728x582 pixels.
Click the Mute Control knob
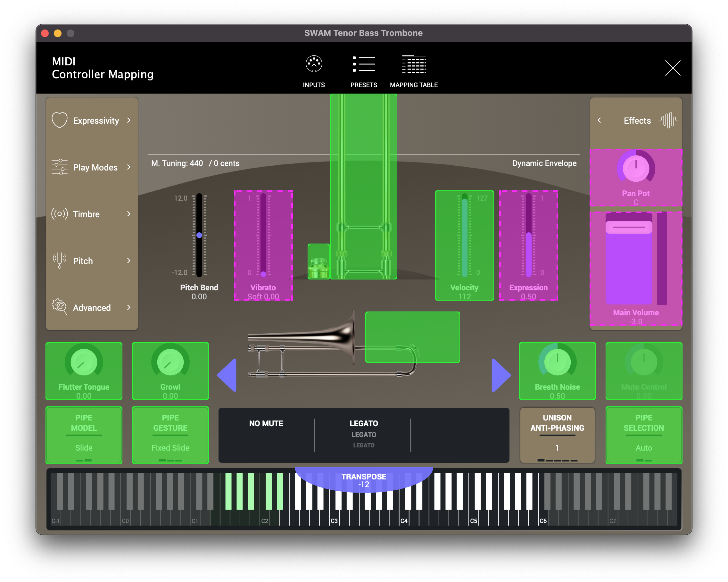644,362
